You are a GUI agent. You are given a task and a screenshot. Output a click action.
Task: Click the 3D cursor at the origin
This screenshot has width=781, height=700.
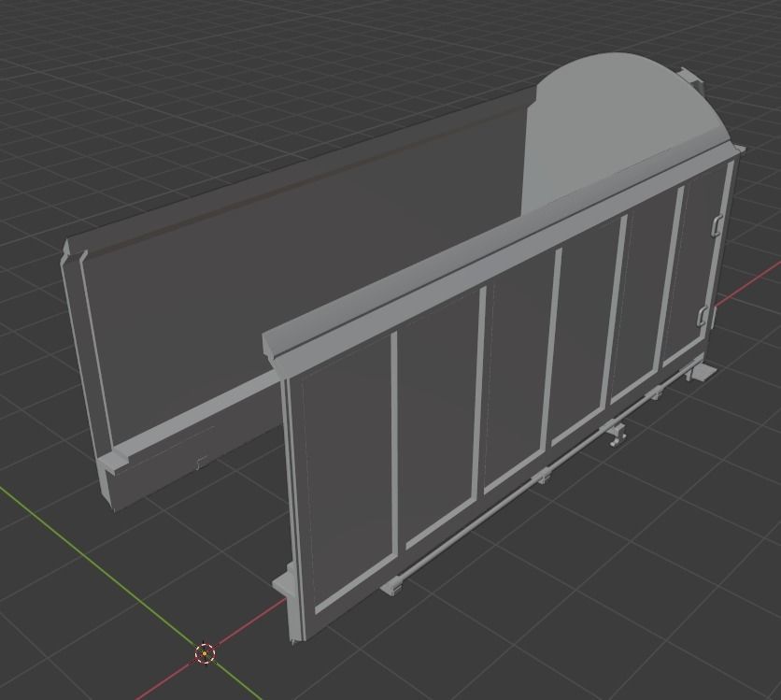pos(205,653)
